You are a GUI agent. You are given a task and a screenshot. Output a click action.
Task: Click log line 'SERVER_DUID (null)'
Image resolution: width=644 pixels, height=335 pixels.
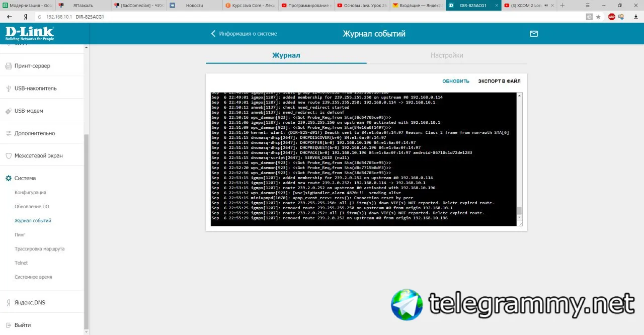[x=280, y=157]
